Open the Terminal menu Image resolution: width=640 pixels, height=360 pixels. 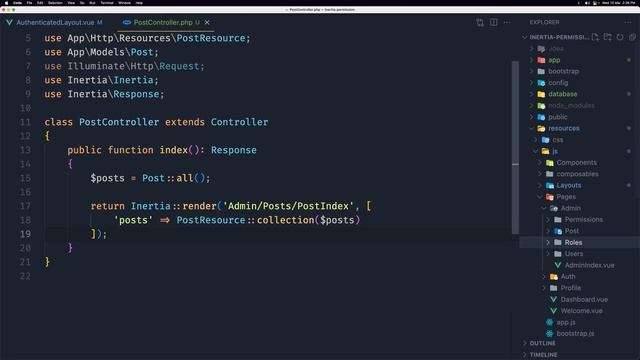click(x=107, y=3)
